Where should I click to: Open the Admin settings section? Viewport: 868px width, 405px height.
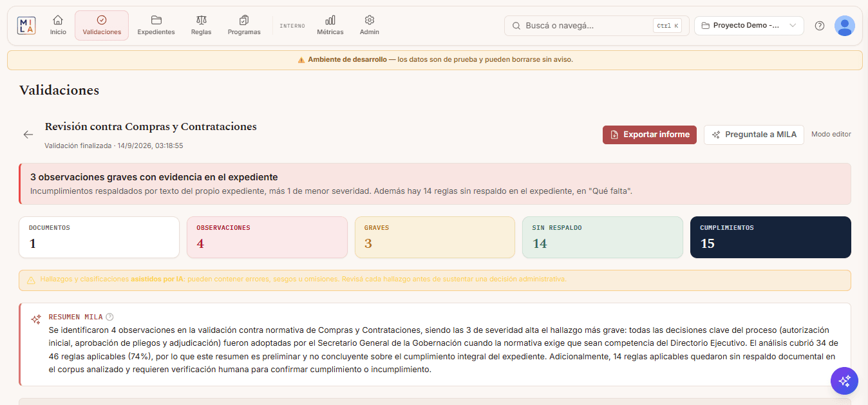[370, 26]
